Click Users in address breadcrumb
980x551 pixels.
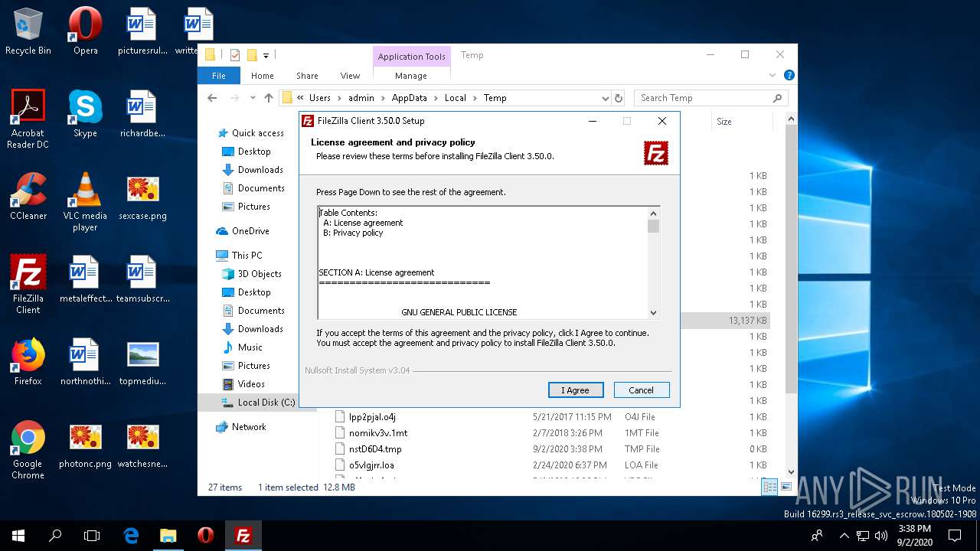(x=319, y=98)
